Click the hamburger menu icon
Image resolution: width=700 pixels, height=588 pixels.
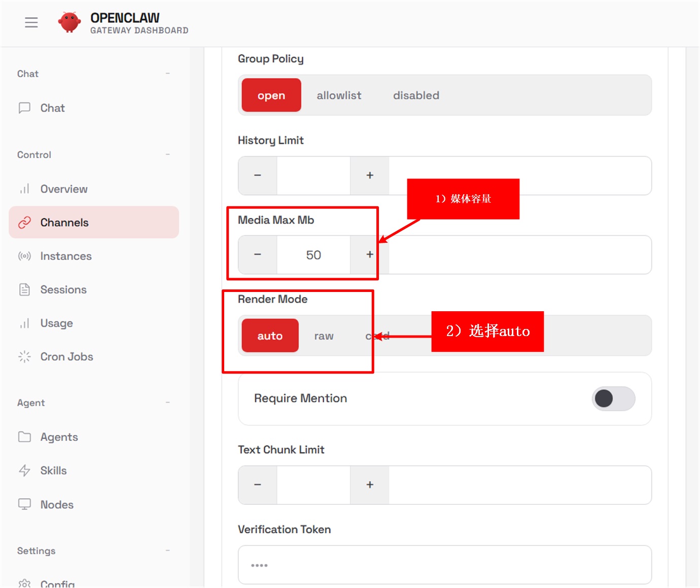31,22
